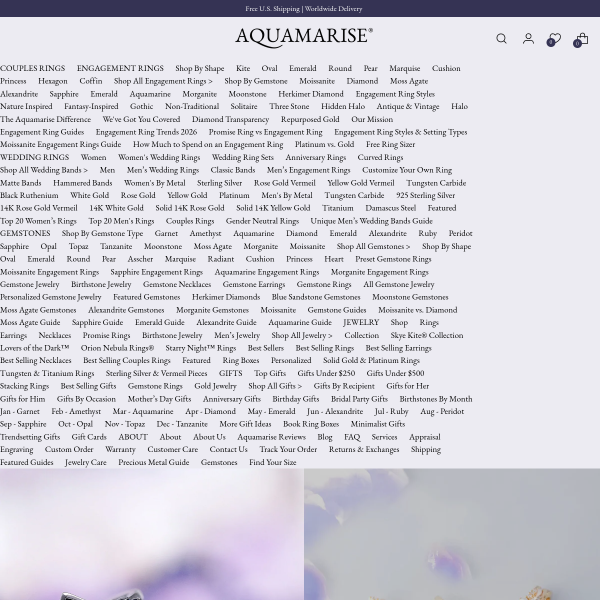Open the JEWELRY menu

click(361, 322)
